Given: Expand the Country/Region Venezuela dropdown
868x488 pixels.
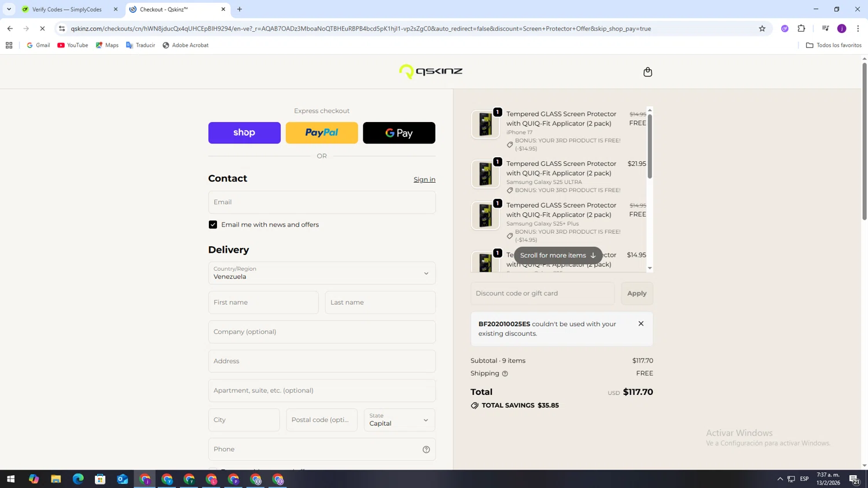Looking at the screenshot, I should pos(322,273).
